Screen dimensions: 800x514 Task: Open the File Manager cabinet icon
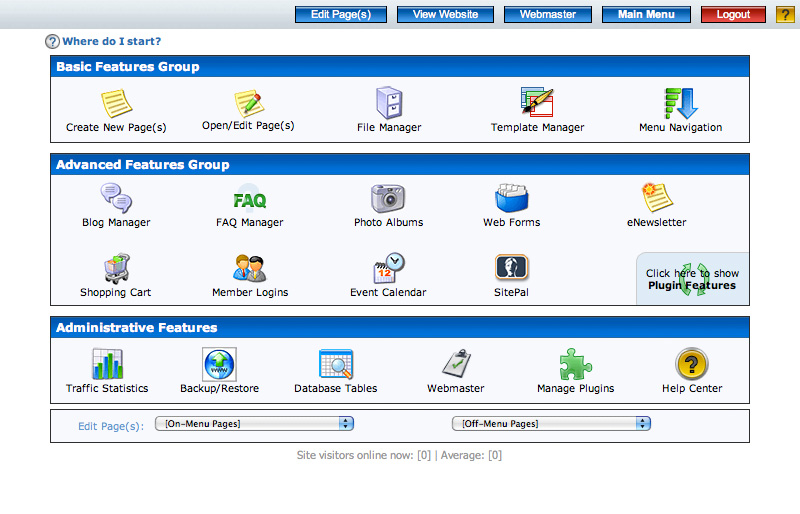389,103
